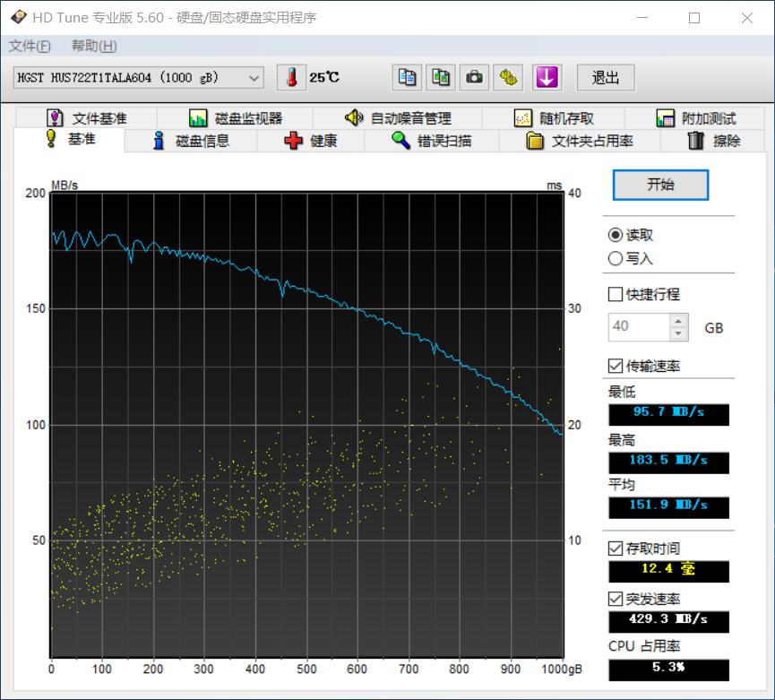The height and width of the screenshot is (700, 775).
Task: Switch to the 健康 tab
Action: pos(310,141)
